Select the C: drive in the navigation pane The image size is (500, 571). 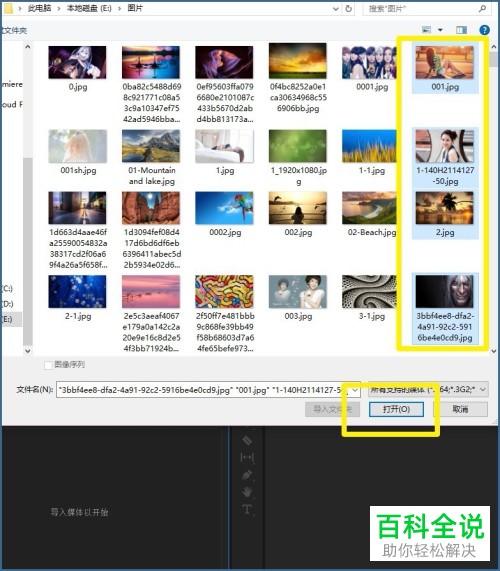click(7, 288)
